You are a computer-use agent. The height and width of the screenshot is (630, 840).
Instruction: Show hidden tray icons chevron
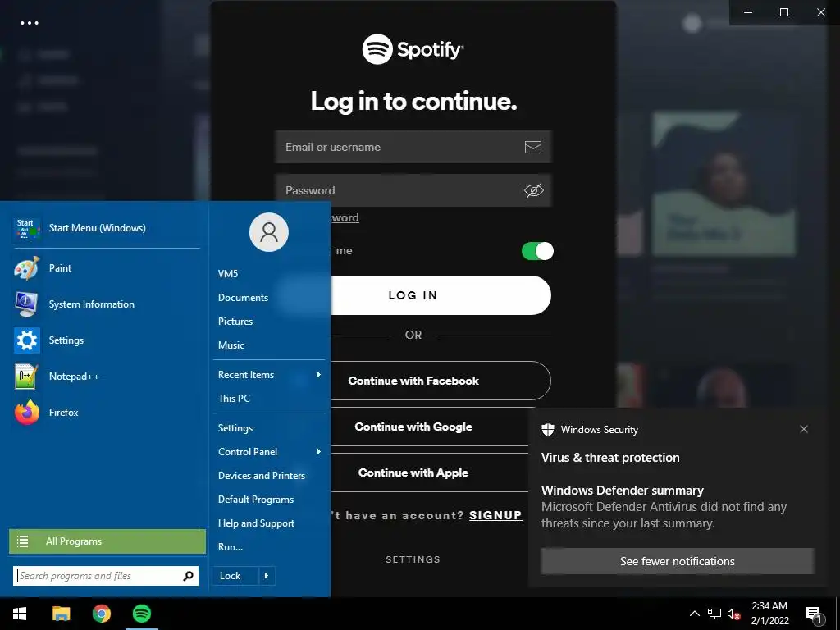[x=694, y=614]
